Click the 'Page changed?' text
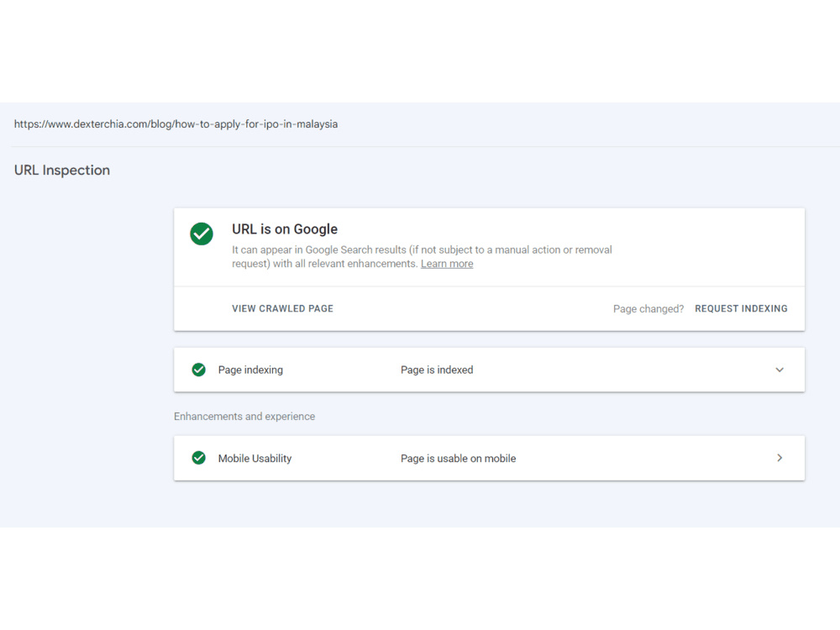This screenshot has height=630, width=840. point(648,309)
